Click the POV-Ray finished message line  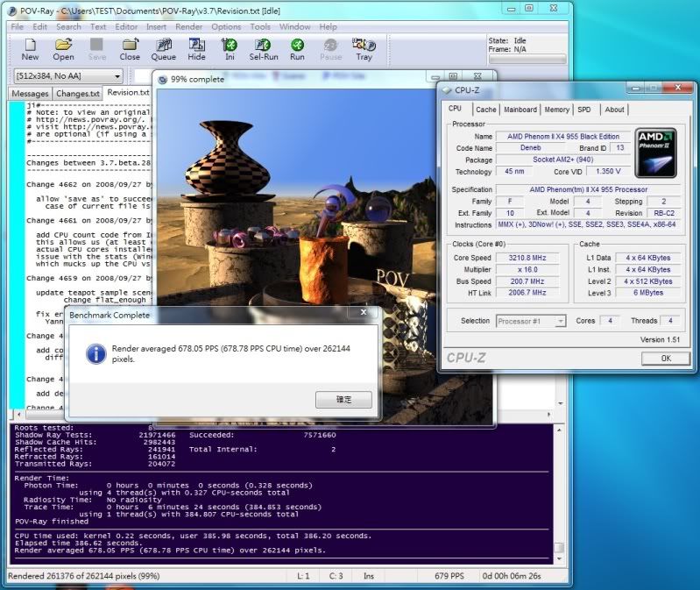(52, 522)
